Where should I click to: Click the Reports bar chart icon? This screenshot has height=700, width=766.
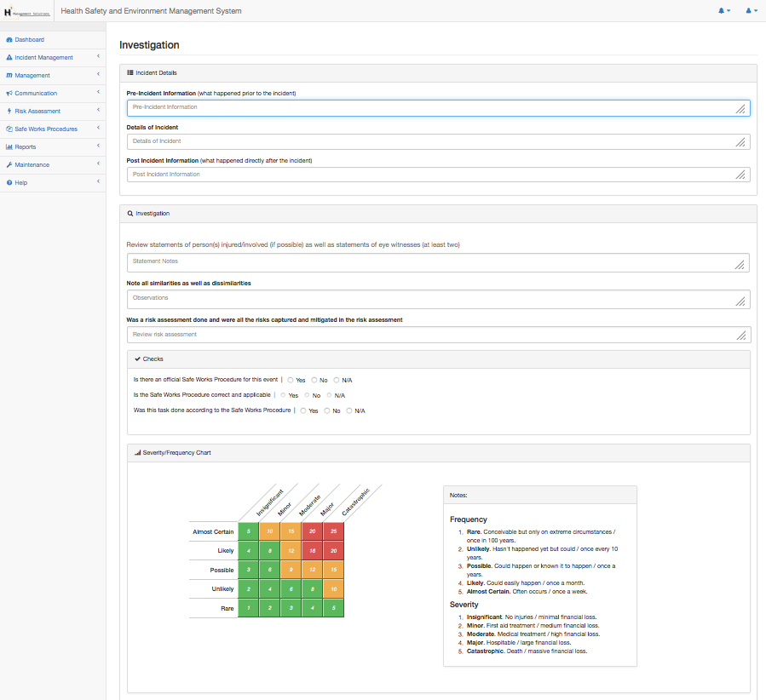[9, 147]
